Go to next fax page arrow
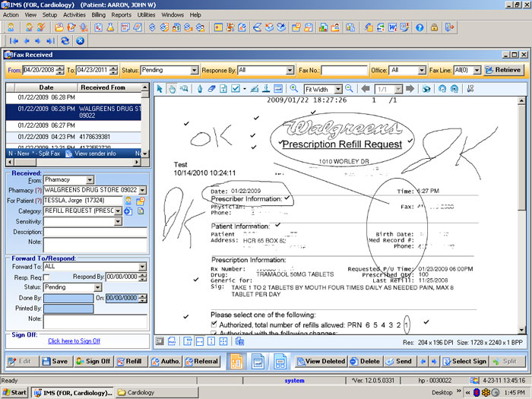Image resolution: width=532 pixels, height=399 pixels. point(410,89)
